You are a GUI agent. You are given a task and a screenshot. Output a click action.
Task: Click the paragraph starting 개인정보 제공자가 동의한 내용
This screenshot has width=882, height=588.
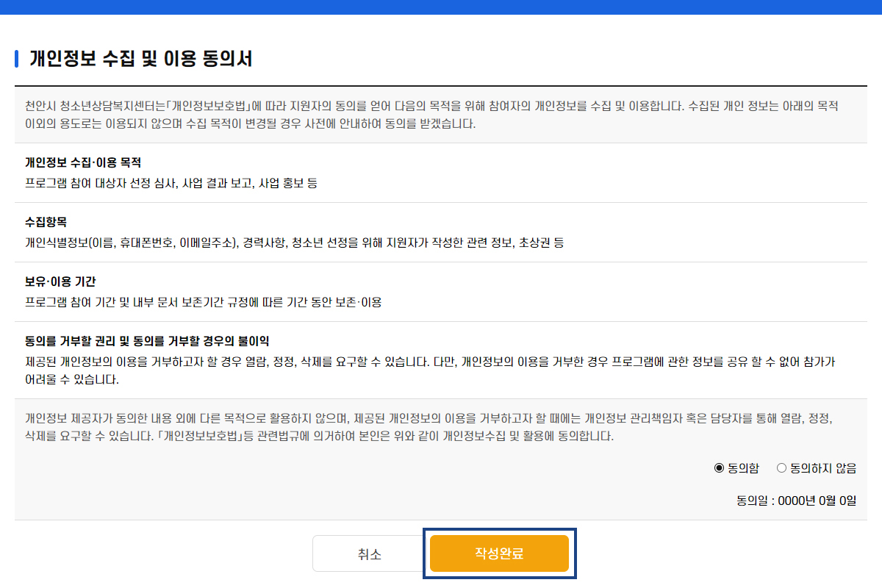tap(429, 427)
